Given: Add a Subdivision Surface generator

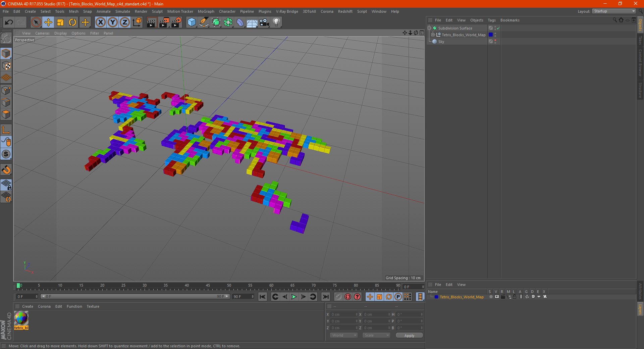Looking at the screenshot, I should tap(216, 22).
